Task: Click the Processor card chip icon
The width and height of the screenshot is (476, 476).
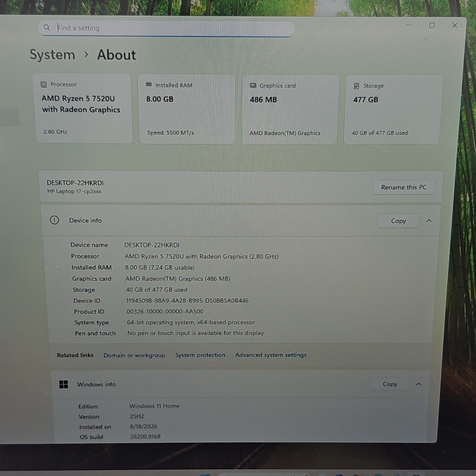Action: [x=43, y=85]
